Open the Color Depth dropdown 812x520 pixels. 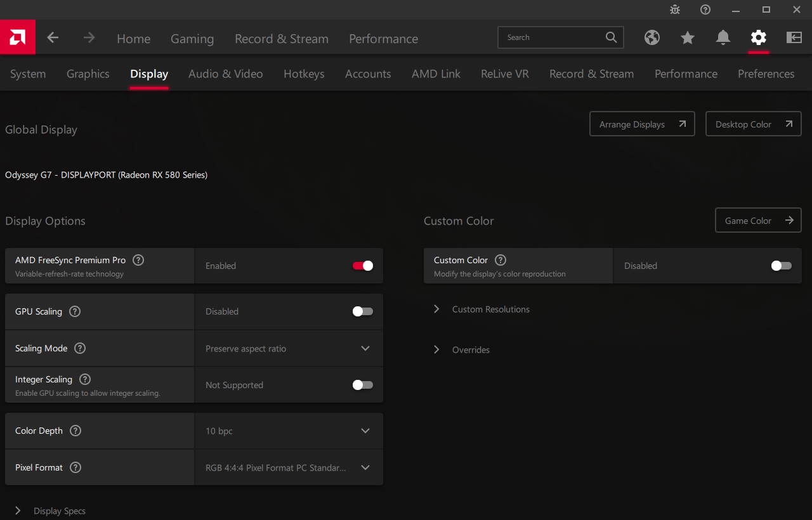289,431
